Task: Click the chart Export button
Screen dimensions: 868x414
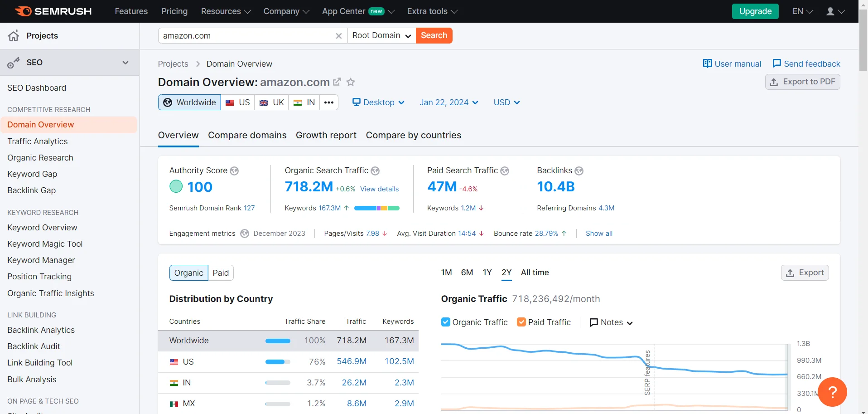Action: pyautogui.click(x=805, y=273)
